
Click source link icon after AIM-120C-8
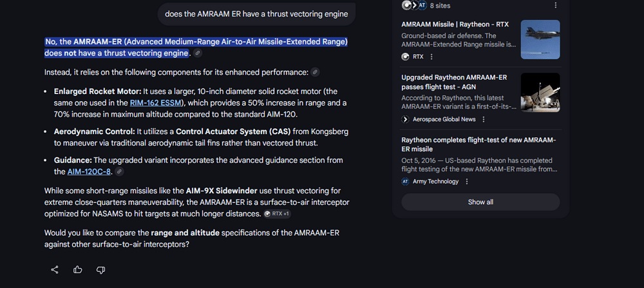pos(119,172)
